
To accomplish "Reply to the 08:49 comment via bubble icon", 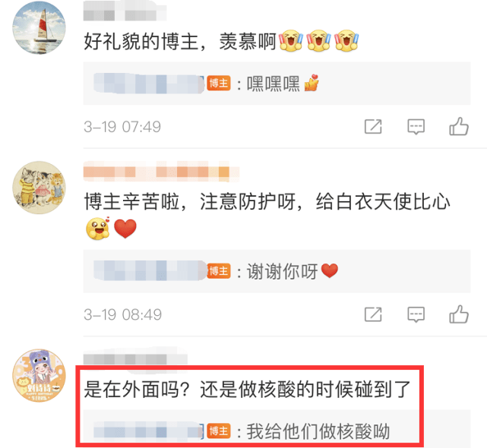I will tap(416, 315).
